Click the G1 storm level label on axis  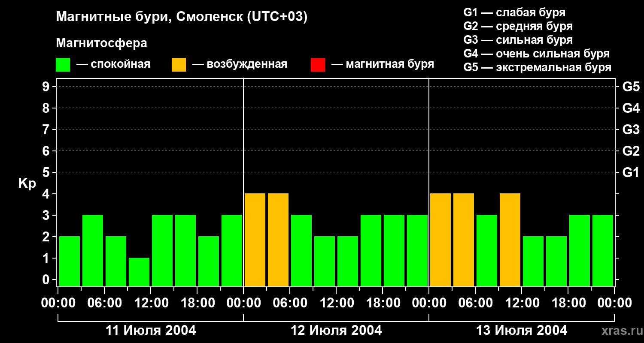tap(631, 172)
